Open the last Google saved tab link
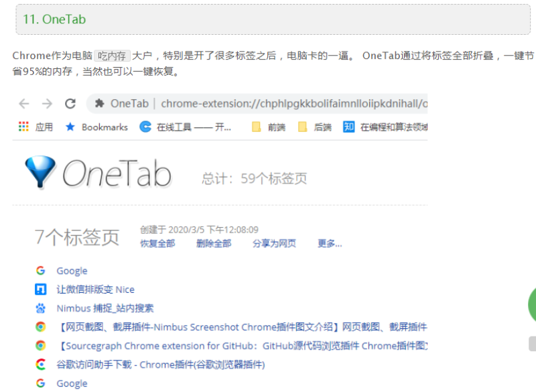The image size is (536, 392). click(72, 384)
